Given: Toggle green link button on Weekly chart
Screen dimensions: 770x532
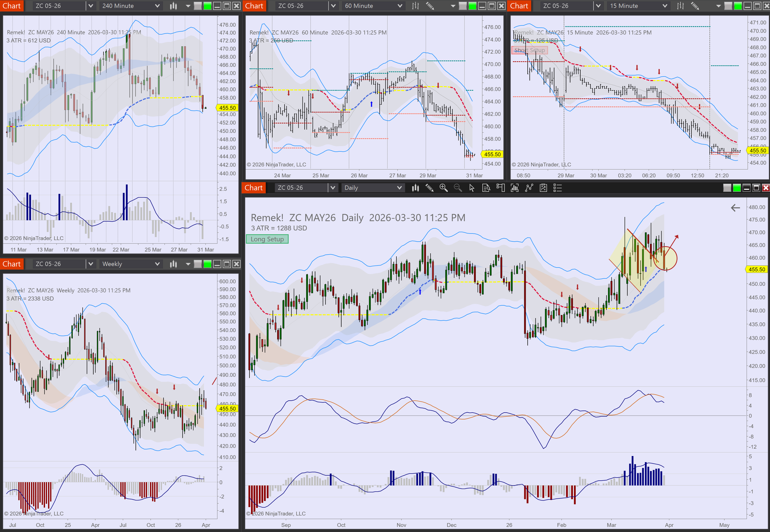Looking at the screenshot, I should click(x=208, y=264).
